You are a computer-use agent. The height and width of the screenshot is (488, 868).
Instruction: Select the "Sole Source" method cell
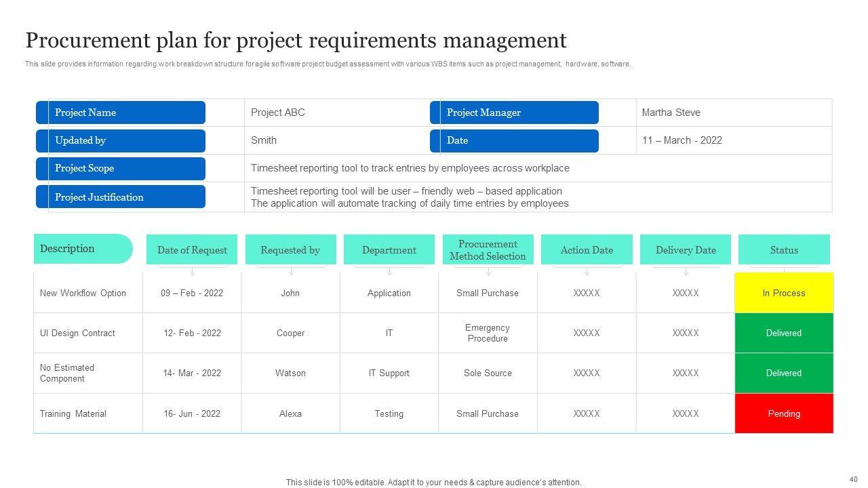(488, 373)
